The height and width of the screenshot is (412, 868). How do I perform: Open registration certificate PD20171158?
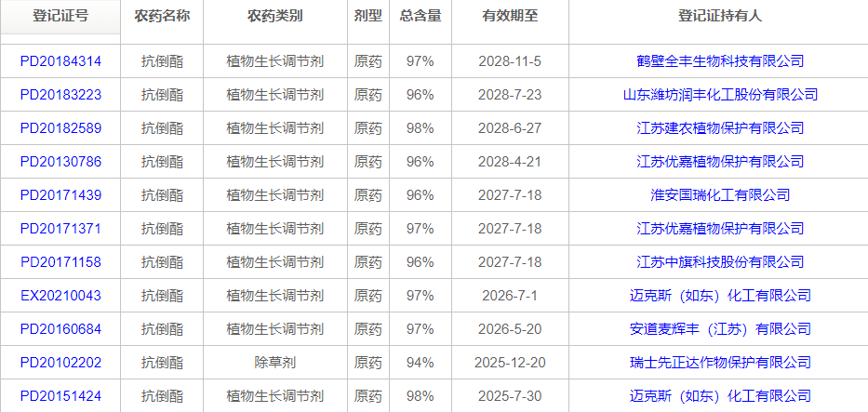coord(60,262)
